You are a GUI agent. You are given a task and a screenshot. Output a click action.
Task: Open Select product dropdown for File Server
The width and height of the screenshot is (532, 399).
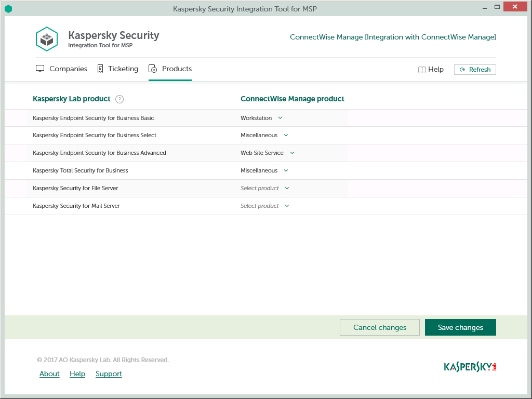[264, 188]
